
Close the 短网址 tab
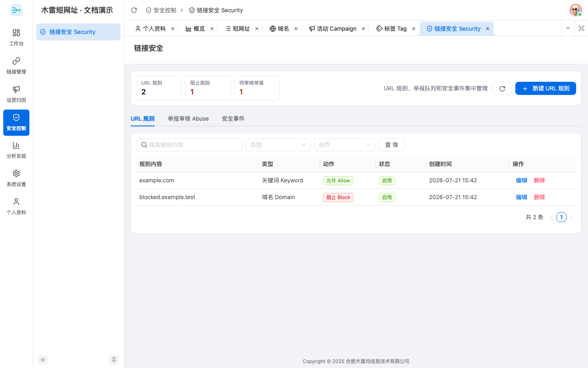click(257, 29)
